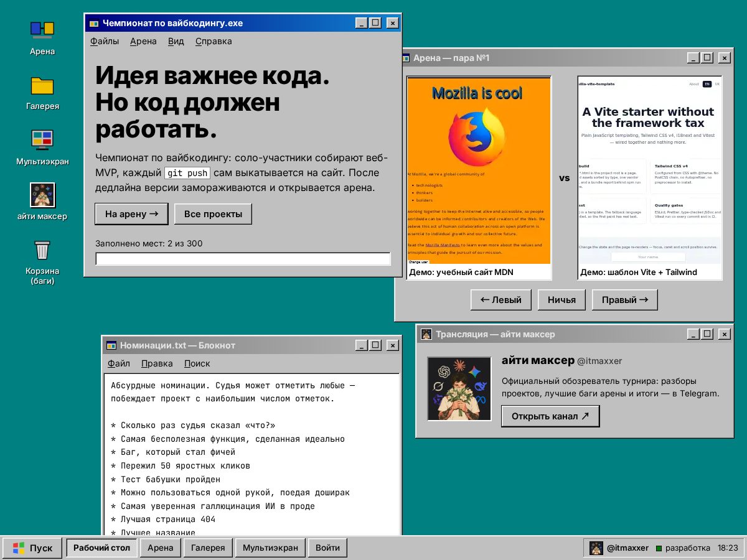Click the EN language toggle in Vite demo

coord(707,84)
